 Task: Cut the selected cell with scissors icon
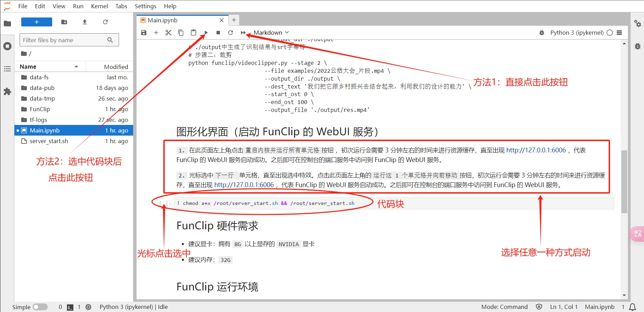[x=168, y=33]
